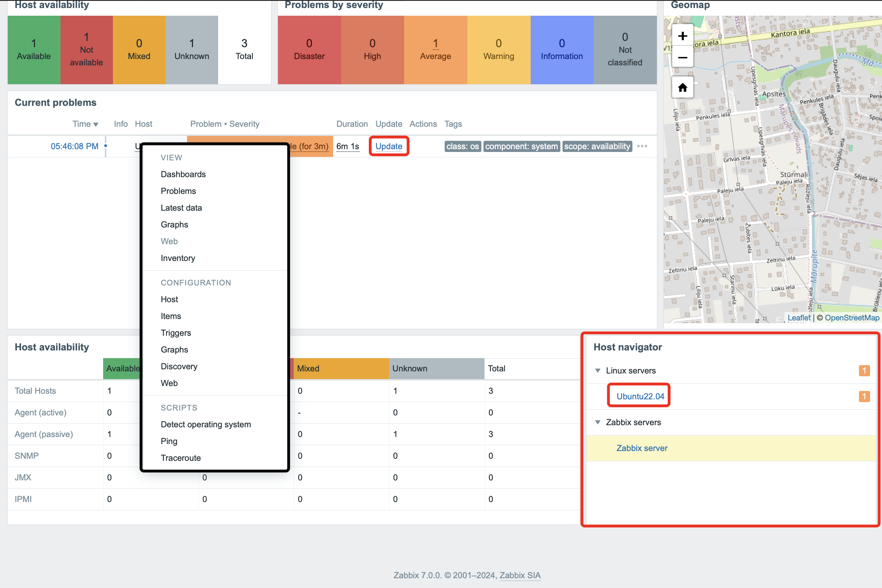The image size is (882, 588).
Task: Sort problems by the Time arrow
Action: 96,124
